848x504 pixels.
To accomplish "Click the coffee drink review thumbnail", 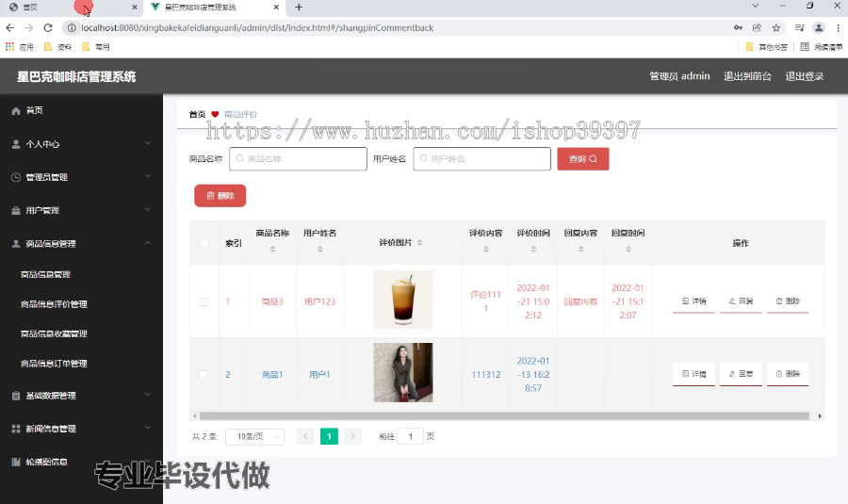I will coord(403,300).
